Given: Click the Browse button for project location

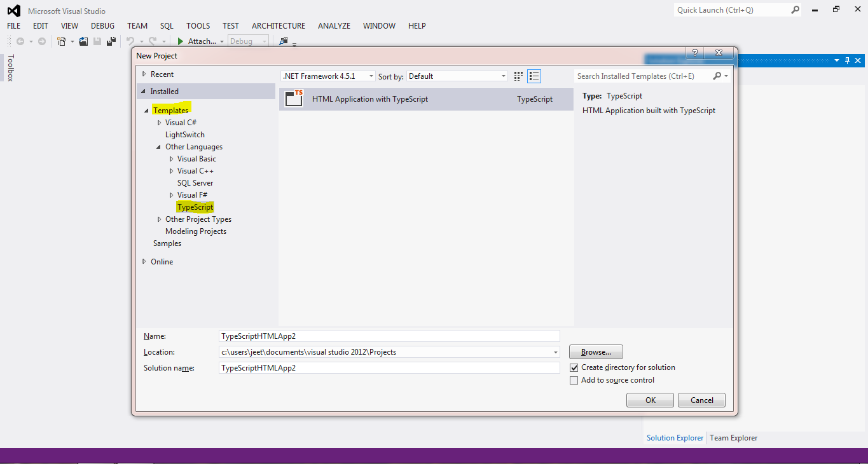Looking at the screenshot, I should click(595, 351).
